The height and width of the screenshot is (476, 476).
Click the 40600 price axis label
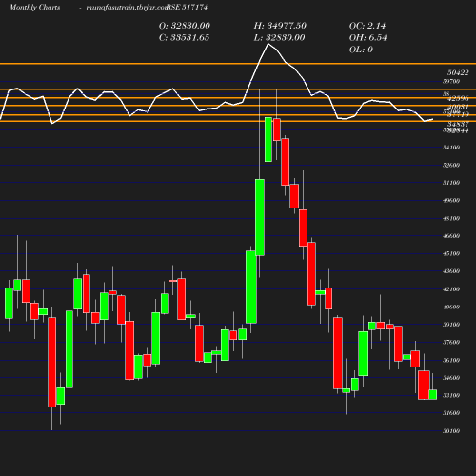point(451,307)
